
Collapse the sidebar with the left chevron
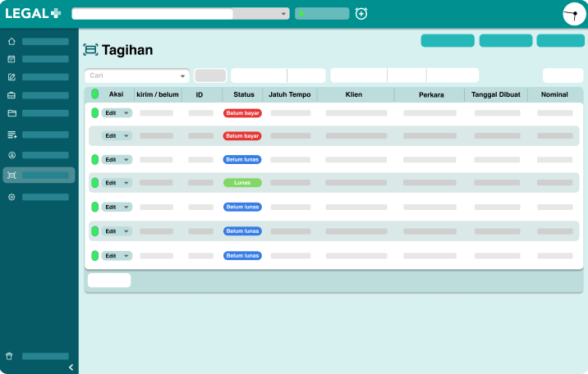pyautogui.click(x=71, y=367)
